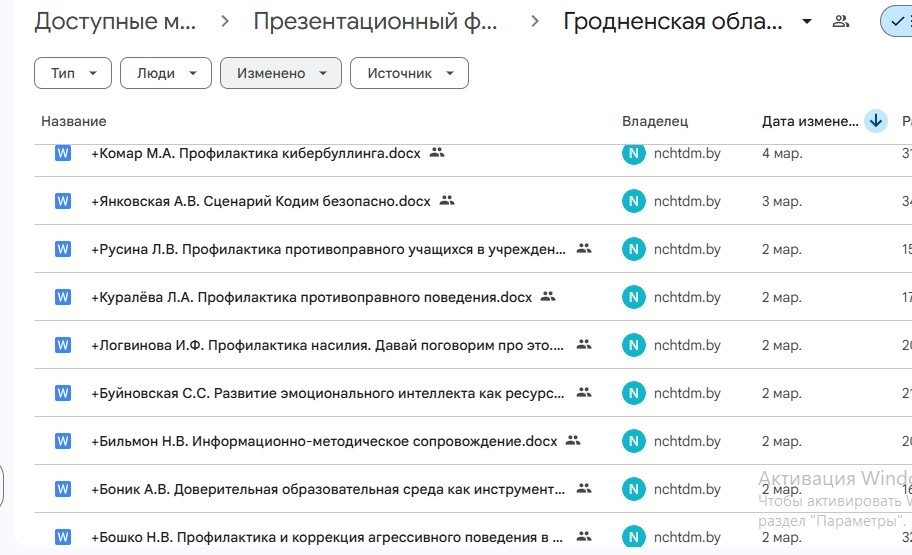Open the Изменено filter dropdown
This screenshot has width=912, height=555.
coord(281,73)
